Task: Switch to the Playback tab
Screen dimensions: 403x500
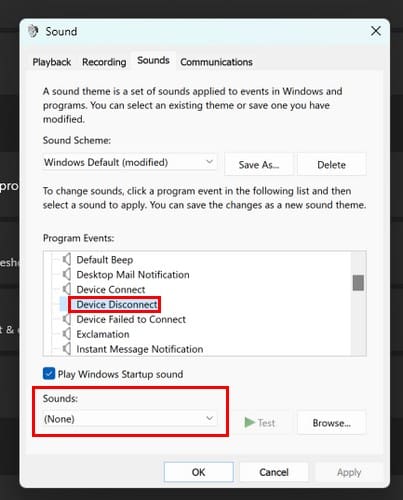Action: (52, 62)
